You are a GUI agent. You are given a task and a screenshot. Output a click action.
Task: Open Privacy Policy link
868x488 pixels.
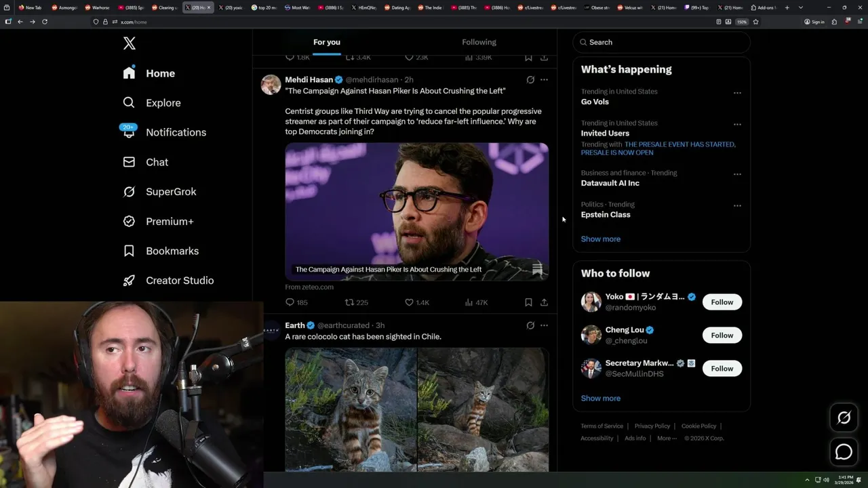pyautogui.click(x=652, y=426)
